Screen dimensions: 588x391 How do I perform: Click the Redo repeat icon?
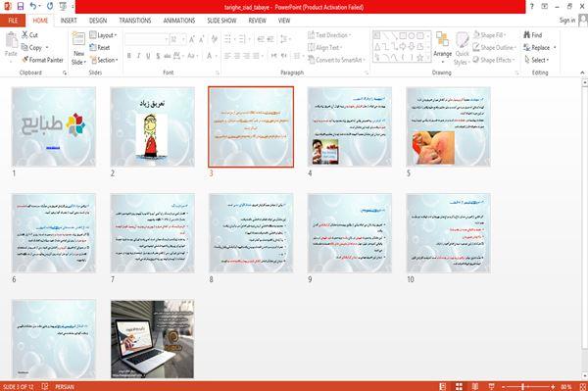pyautogui.click(x=50, y=6)
